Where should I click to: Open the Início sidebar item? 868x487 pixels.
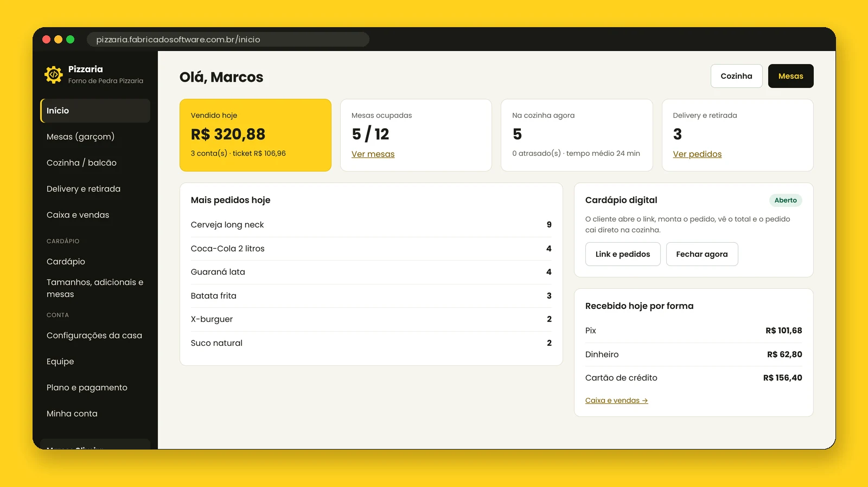click(95, 111)
